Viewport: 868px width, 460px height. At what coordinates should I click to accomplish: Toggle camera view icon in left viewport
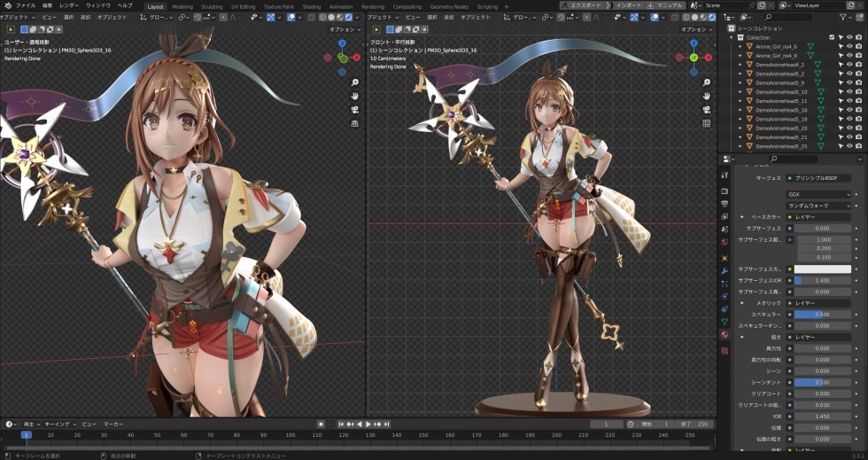click(355, 110)
